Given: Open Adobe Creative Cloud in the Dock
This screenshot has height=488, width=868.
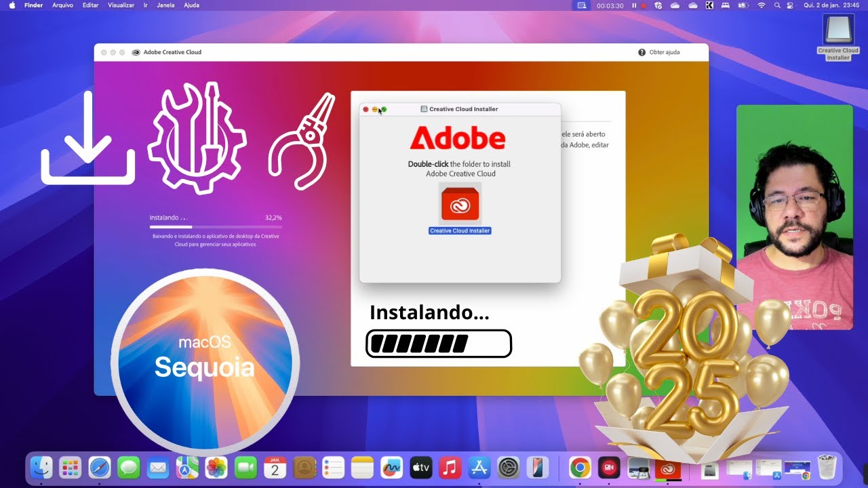Looking at the screenshot, I should [667, 469].
